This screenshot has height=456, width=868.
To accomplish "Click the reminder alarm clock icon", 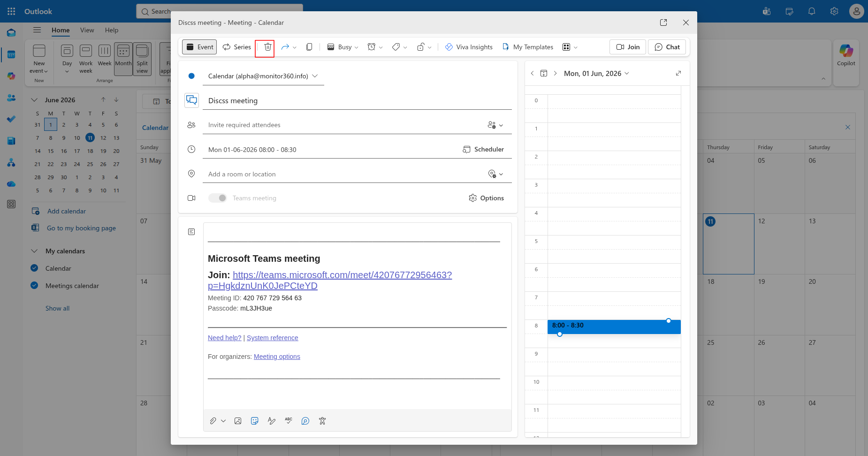I will [x=372, y=47].
